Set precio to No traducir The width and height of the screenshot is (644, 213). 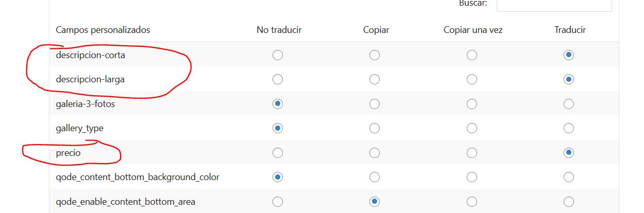278,153
